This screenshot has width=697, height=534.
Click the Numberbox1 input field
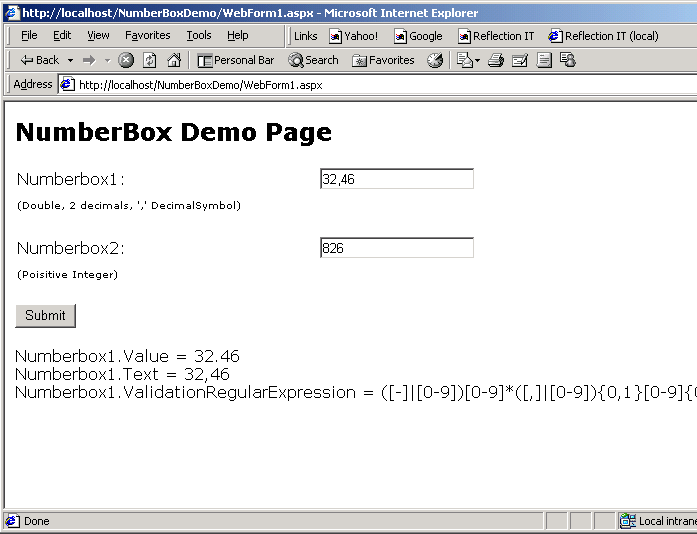point(396,179)
